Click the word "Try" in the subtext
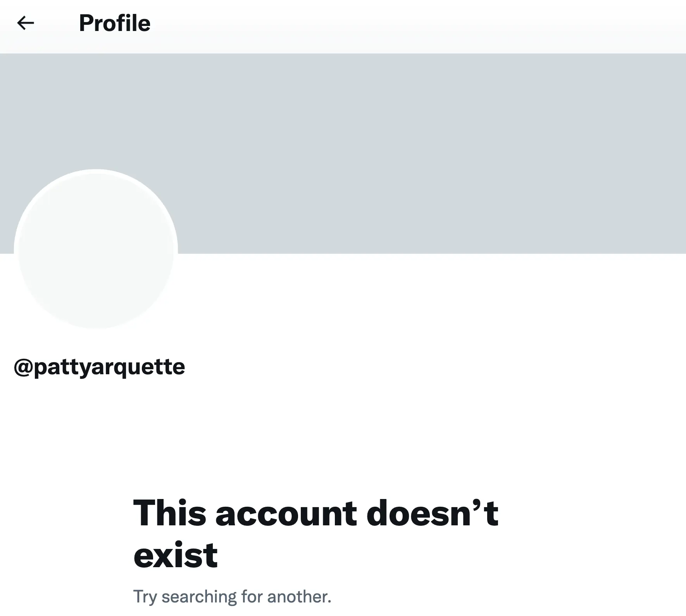Viewport: 686px width, 616px height. [x=145, y=597]
